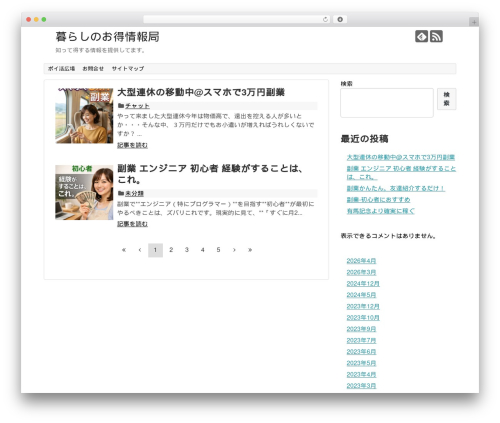This screenshot has width=500, height=423.
Task: Open recent post 副業かんたん、友達紹介するだけ
Action: (x=396, y=188)
